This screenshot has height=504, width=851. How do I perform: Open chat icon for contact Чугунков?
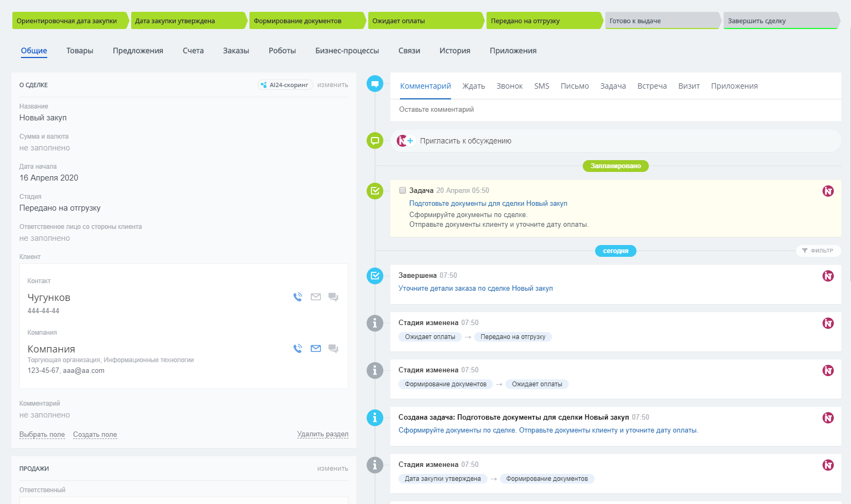pyautogui.click(x=333, y=297)
